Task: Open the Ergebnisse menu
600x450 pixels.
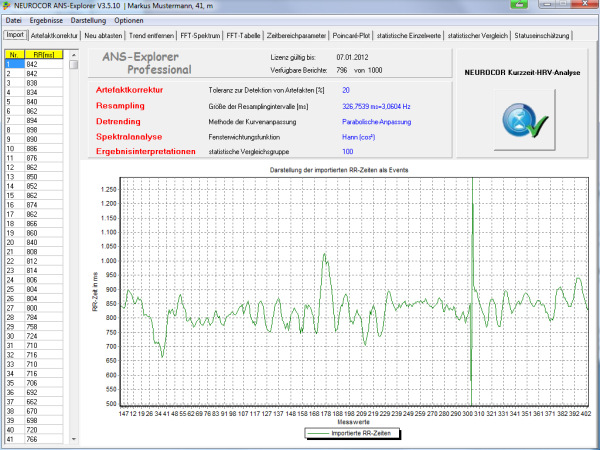Action: pos(46,21)
